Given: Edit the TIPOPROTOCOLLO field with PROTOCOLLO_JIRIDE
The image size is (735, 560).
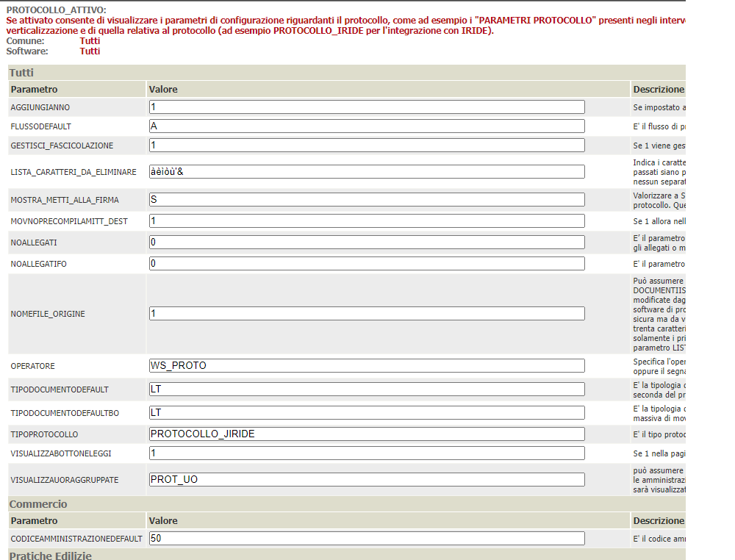Looking at the screenshot, I should (x=366, y=434).
